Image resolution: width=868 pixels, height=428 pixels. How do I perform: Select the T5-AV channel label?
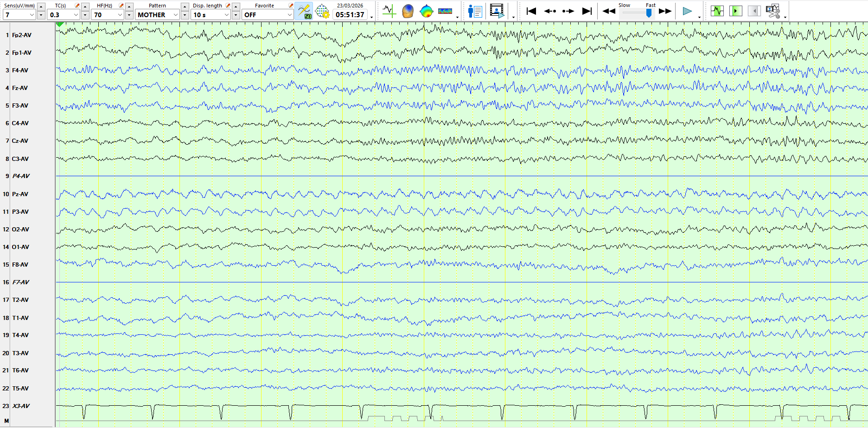pyautogui.click(x=20, y=389)
